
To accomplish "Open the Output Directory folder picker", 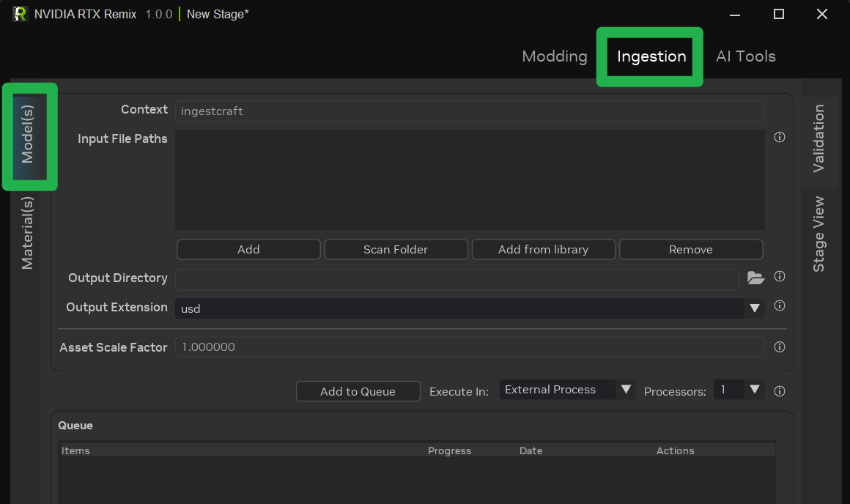I will point(756,278).
